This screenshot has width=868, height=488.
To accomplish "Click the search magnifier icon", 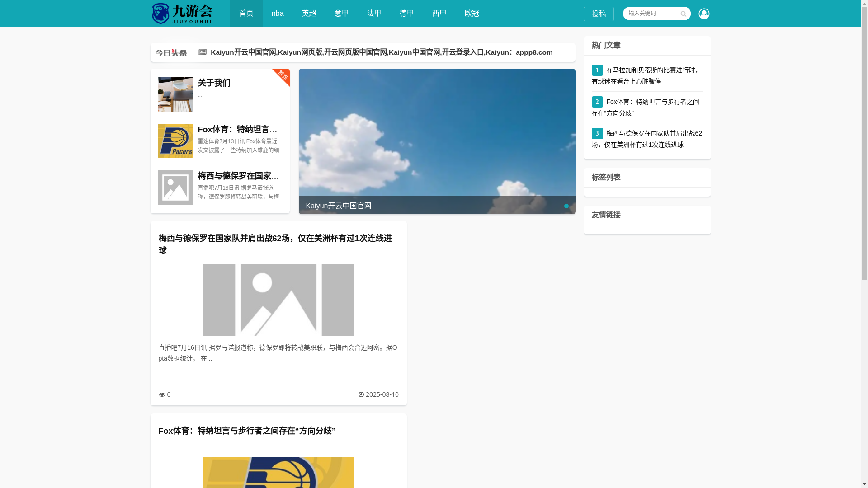I will pos(683,14).
